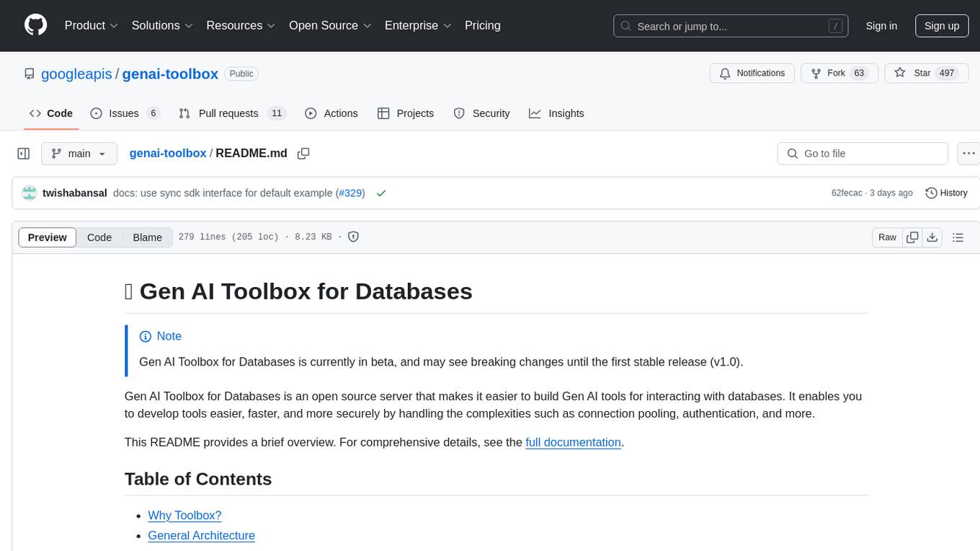This screenshot has width=980, height=551.
Task: Open the document outline
Action: pyautogui.click(x=958, y=237)
